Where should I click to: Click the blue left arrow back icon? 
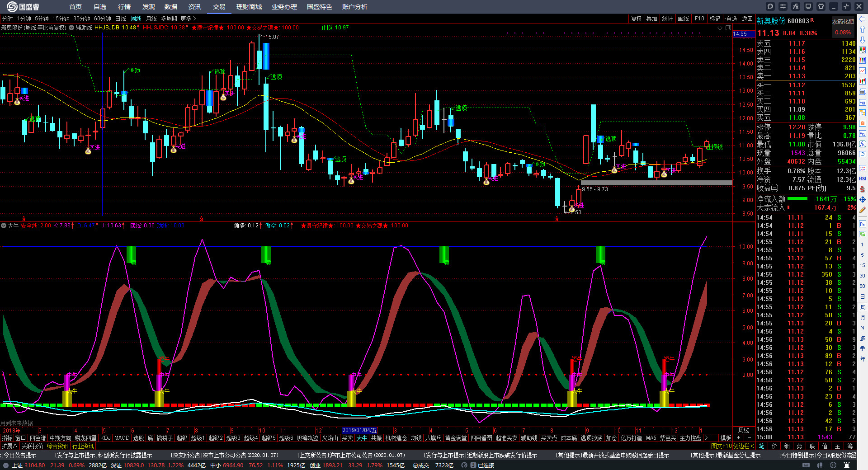863,19
